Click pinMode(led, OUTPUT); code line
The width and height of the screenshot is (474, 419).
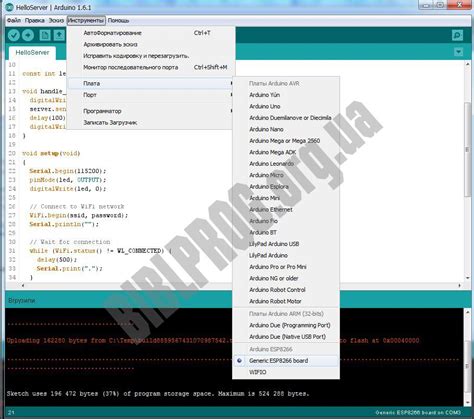pyautogui.click(x=68, y=180)
